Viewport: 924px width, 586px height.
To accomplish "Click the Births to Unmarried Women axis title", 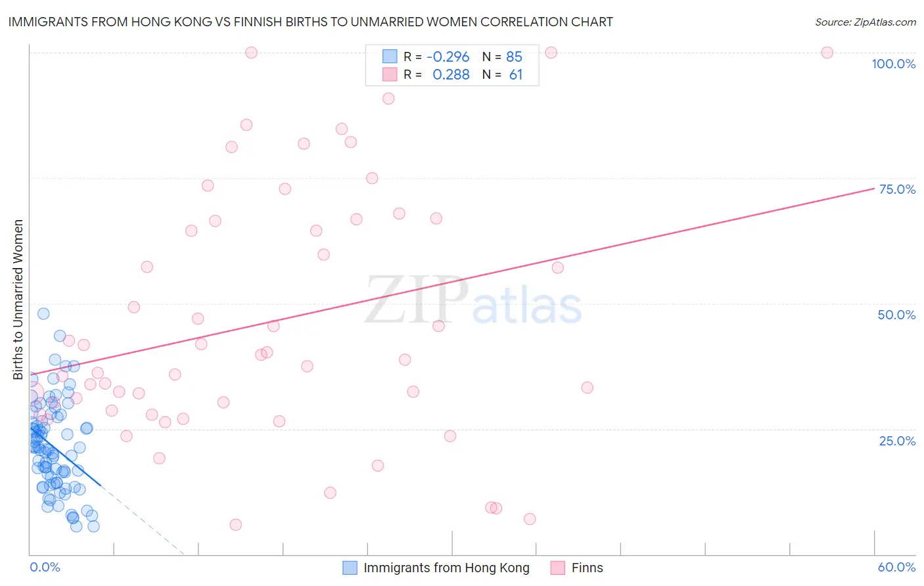I will (18, 300).
